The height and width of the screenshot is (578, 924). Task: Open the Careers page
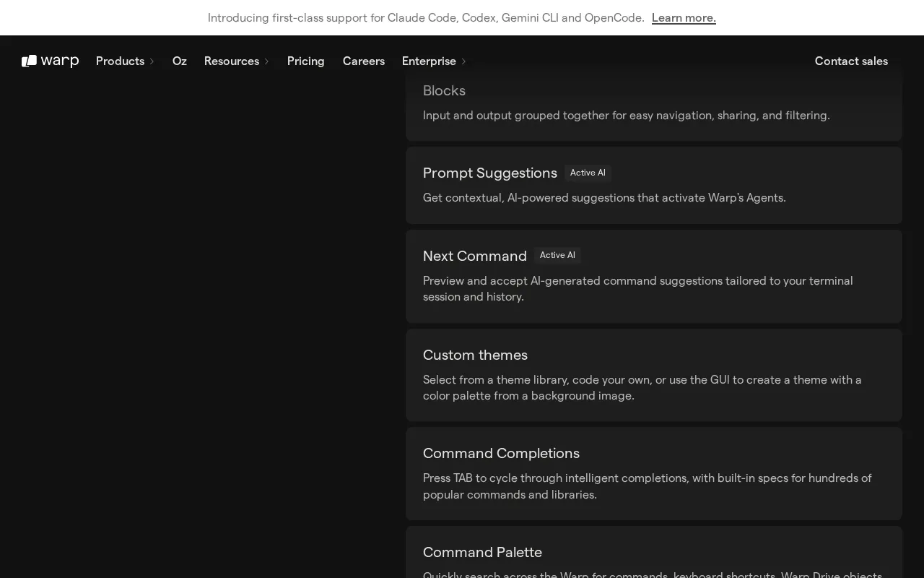click(364, 61)
